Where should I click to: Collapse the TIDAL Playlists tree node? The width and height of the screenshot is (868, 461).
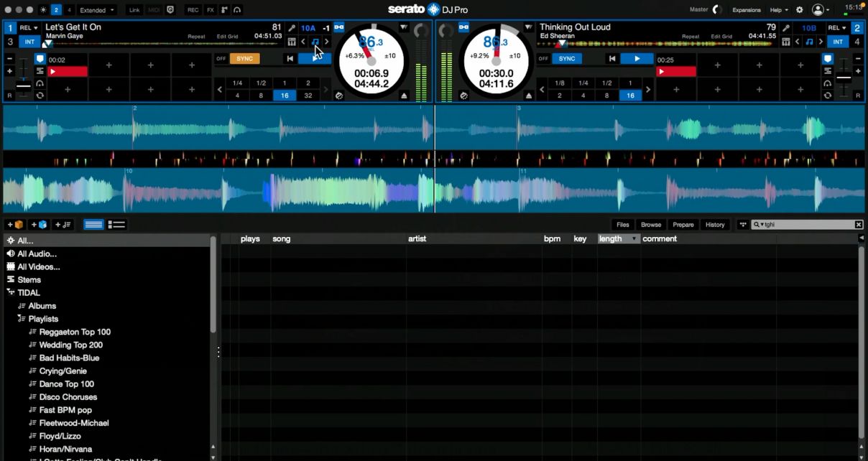tap(21, 319)
